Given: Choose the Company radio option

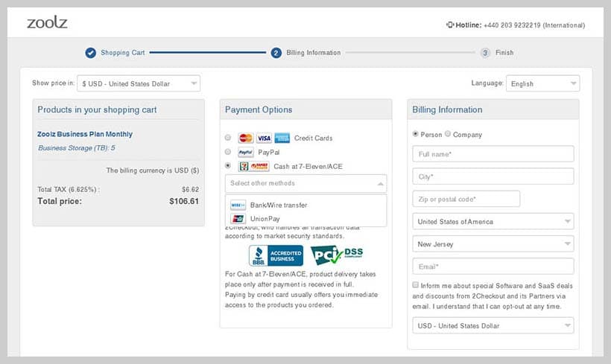Looking at the screenshot, I should click(x=448, y=134).
